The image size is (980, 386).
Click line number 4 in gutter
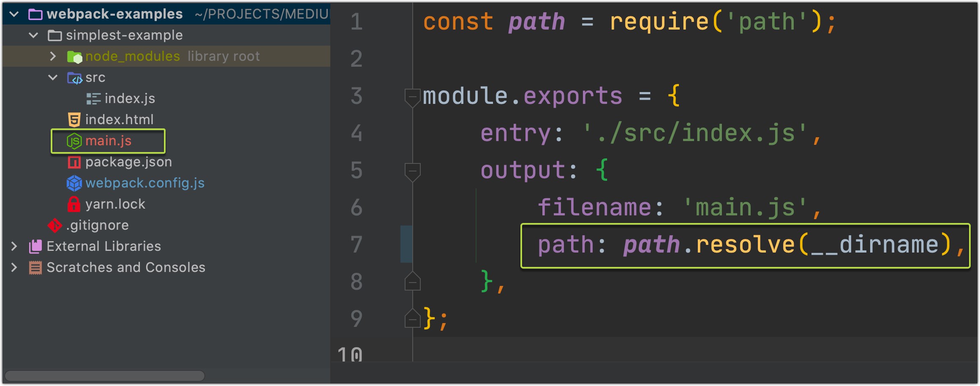[357, 133]
